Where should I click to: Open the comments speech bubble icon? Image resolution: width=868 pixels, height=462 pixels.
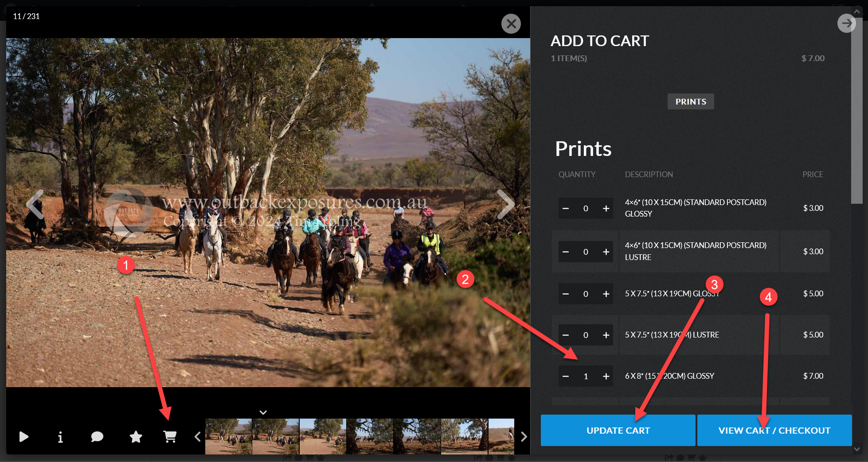tap(97, 437)
